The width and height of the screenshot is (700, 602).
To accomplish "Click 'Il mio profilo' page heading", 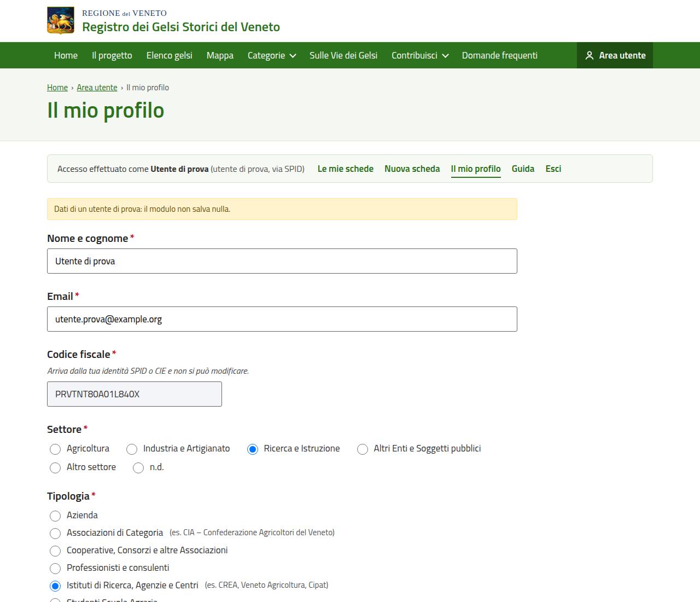I will [106, 110].
